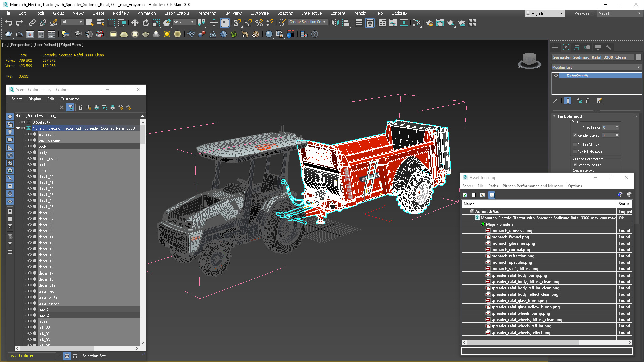Click the Undo arrow icon

[x=9, y=23]
